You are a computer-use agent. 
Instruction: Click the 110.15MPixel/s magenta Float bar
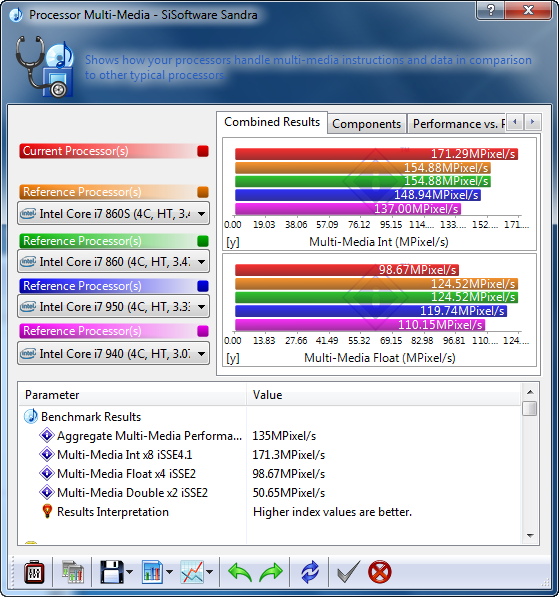coord(360,325)
